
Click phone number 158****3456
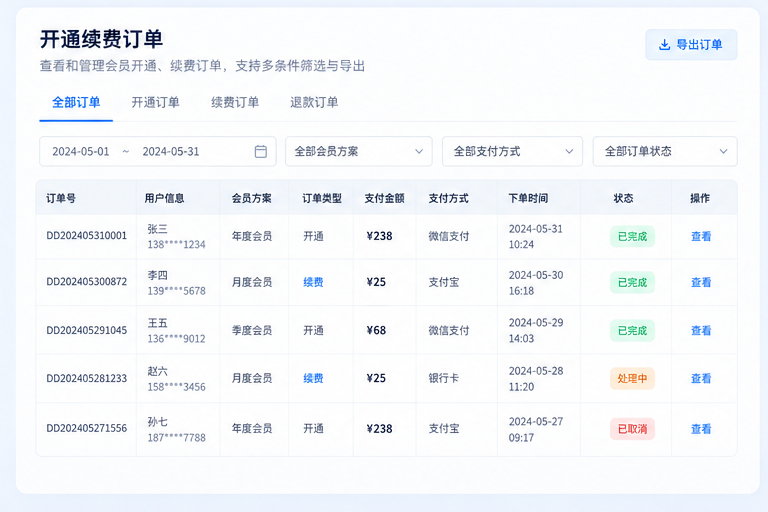[177, 387]
